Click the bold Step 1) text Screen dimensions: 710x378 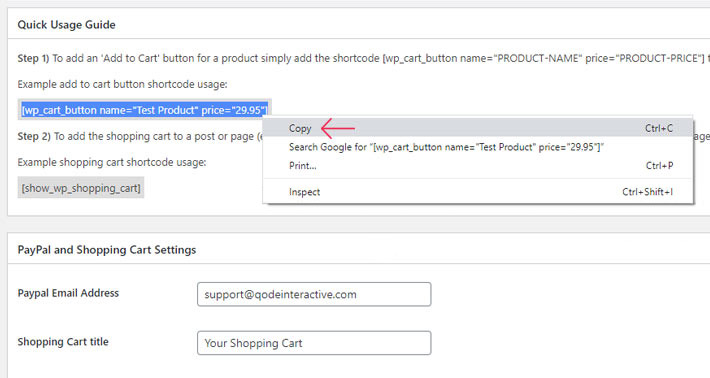pyautogui.click(x=34, y=58)
